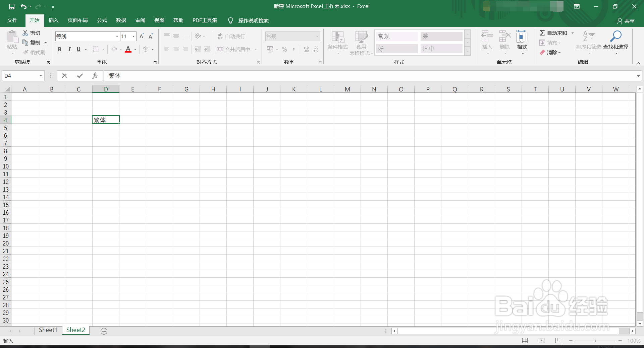
Task: Cancel cell entry with X icon
Action: (x=65, y=76)
